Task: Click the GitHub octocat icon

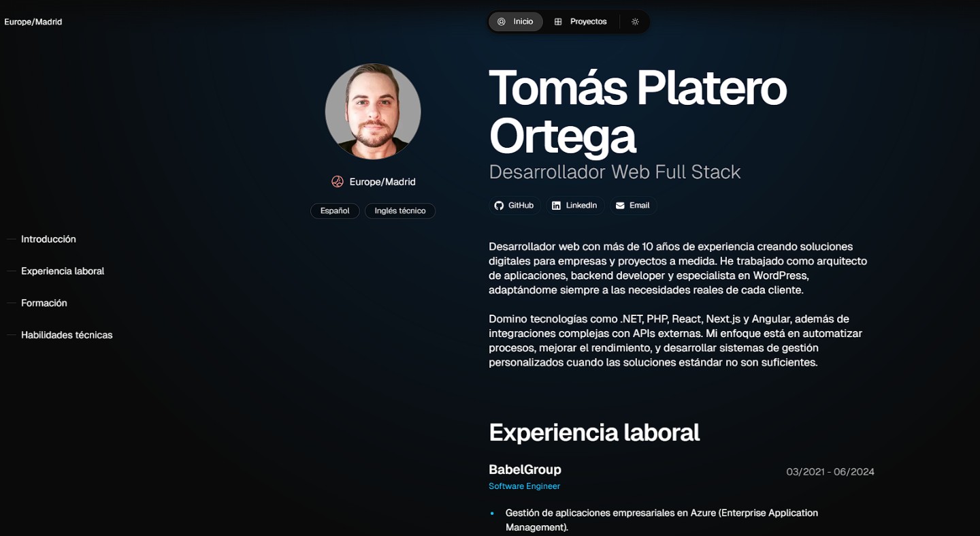Action: [x=497, y=205]
